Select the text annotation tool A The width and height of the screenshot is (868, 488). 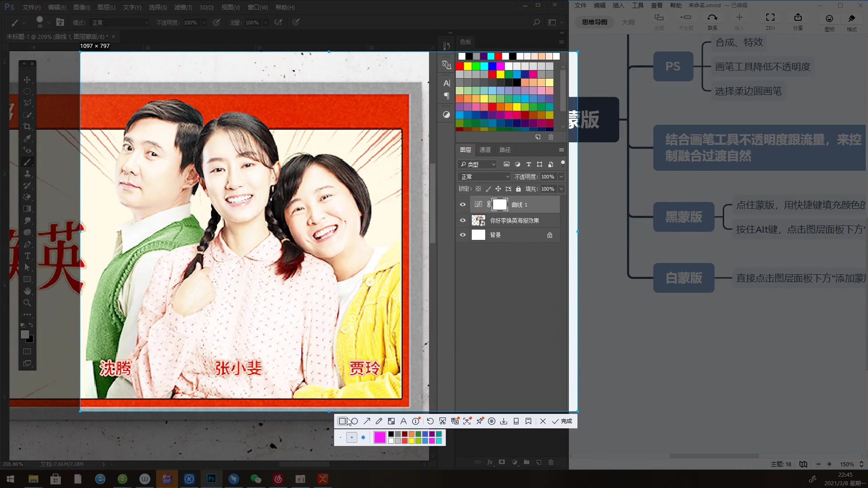click(403, 421)
